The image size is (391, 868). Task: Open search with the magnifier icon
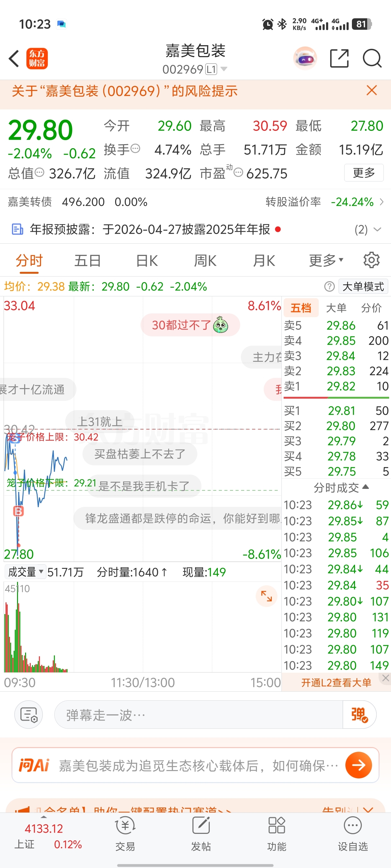372,58
